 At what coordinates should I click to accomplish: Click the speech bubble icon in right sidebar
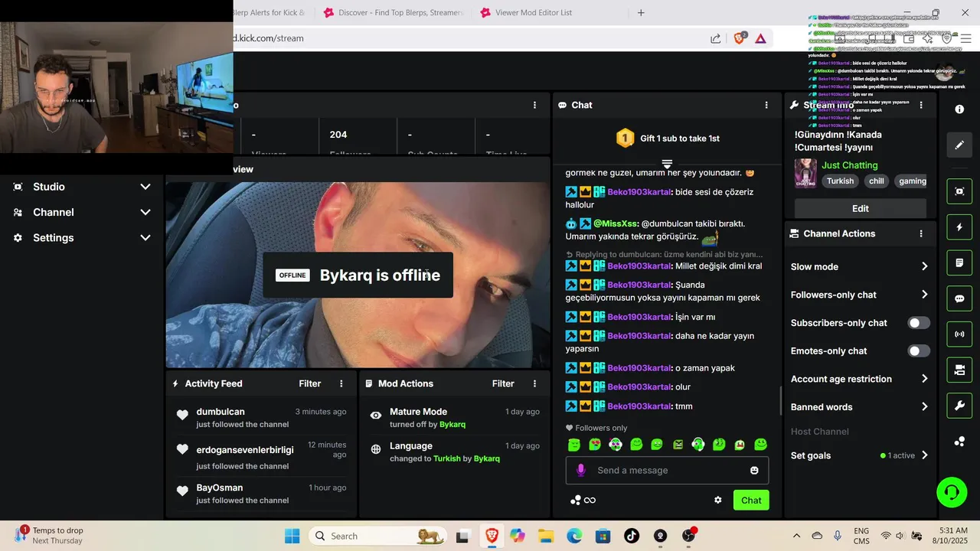click(x=959, y=298)
